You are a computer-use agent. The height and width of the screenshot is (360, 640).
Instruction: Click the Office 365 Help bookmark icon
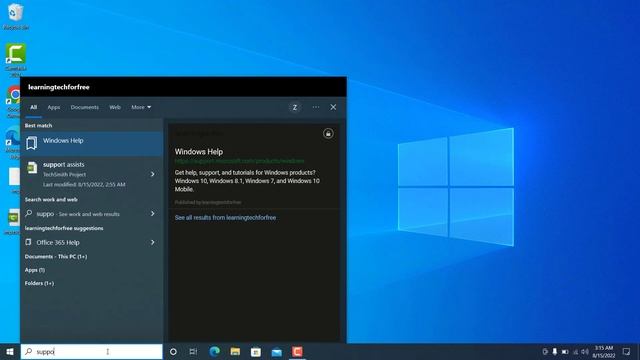pyautogui.click(x=28, y=242)
